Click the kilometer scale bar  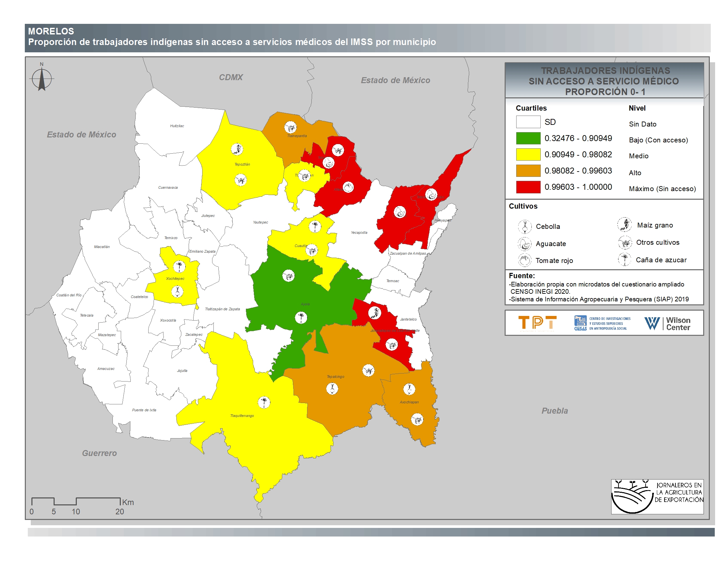coord(76,501)
